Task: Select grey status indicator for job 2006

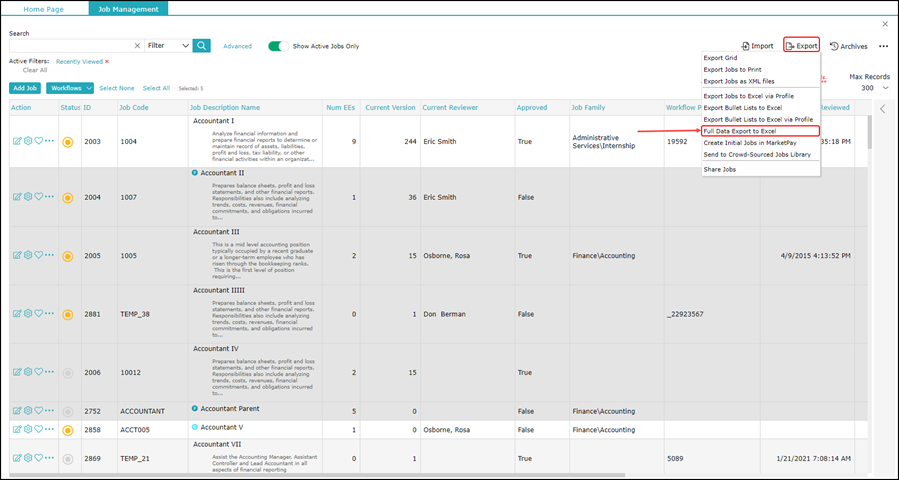Action: [x=68, y=372]
